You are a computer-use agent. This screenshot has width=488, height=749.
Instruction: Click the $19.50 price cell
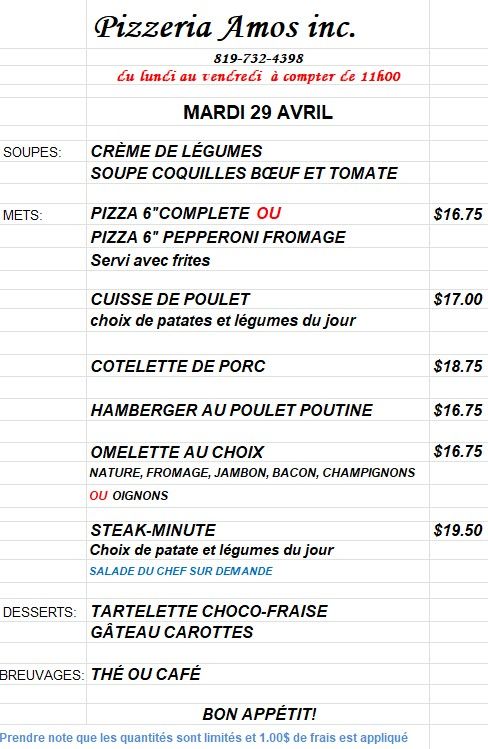[x=458, y=530]
